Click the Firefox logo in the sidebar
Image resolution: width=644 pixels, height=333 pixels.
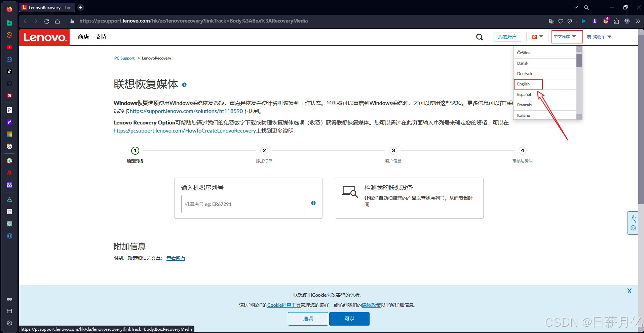[x=9, y=9]
